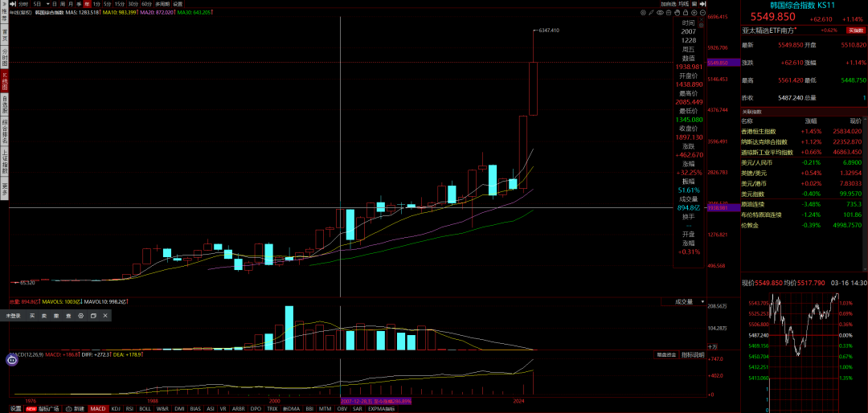Zoom out with the minus circle icon
This screenshot has width=868, height=413.
point(702,12)
